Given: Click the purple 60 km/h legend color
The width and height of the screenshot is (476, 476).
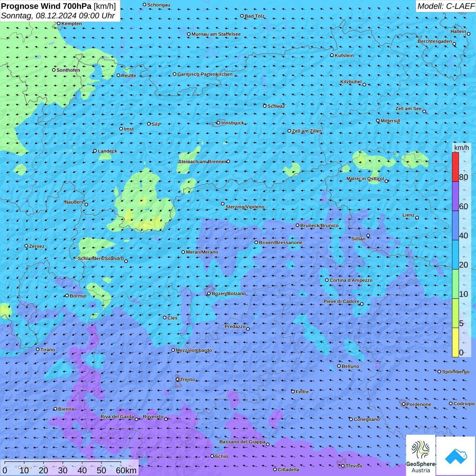Looking at the screenshot, I should [x=455, y=196].
